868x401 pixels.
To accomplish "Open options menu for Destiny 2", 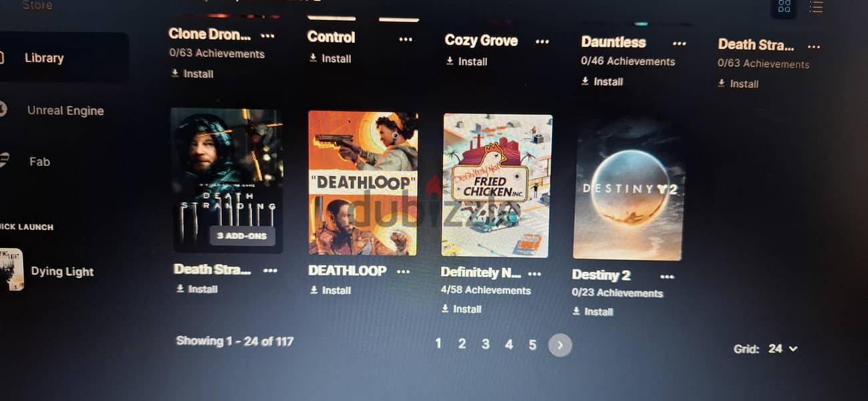I will tap(667, 277).
